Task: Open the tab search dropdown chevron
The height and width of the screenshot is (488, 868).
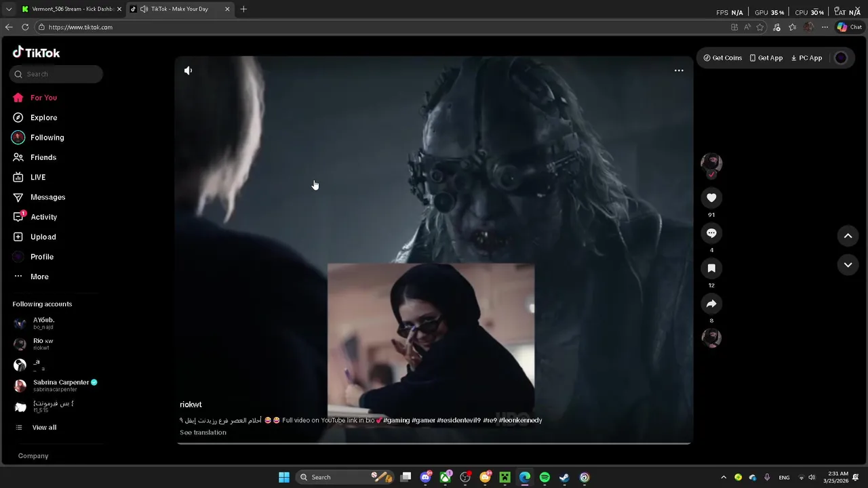Action: [9, 9]
